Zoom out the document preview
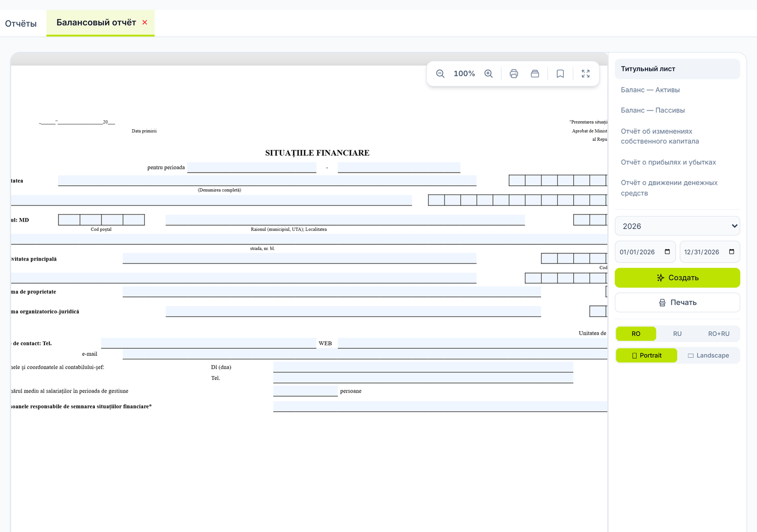This screenshot has width=757, height=532. [x=440, y=74]
